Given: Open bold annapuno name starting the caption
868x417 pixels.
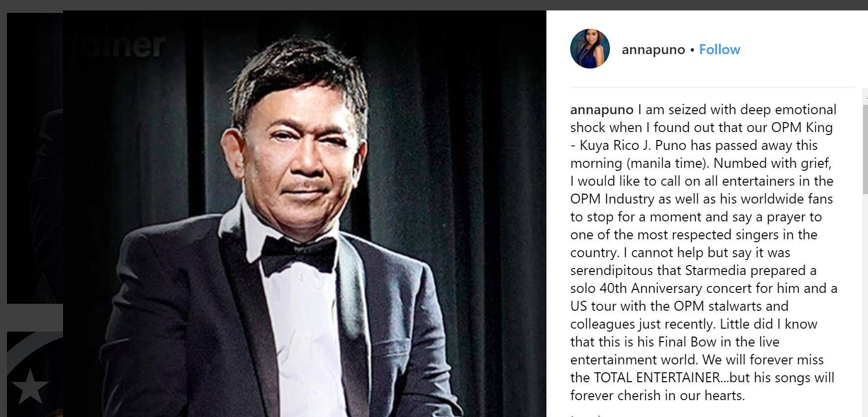Looking at the screenshot, I should [x=601, y=110].
